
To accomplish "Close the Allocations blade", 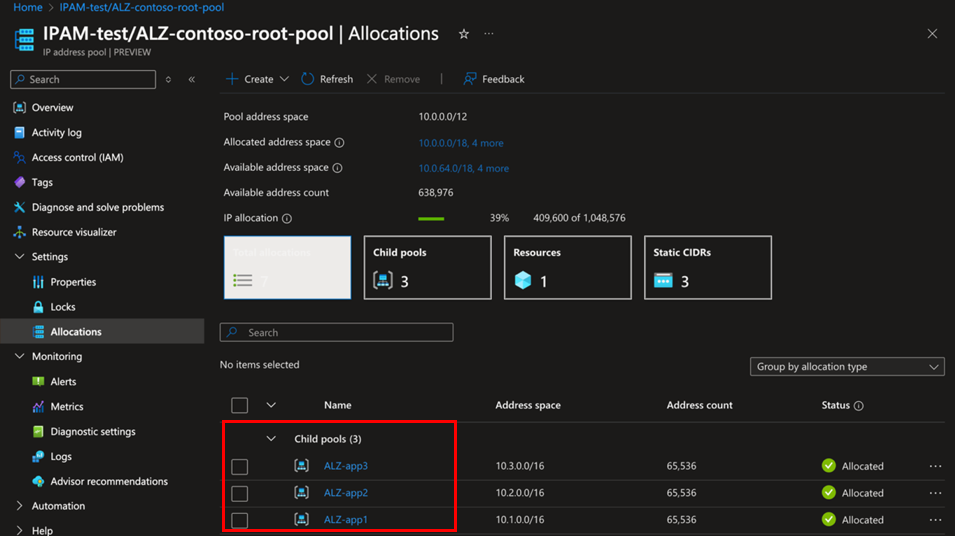I will (x=932, y=34).
